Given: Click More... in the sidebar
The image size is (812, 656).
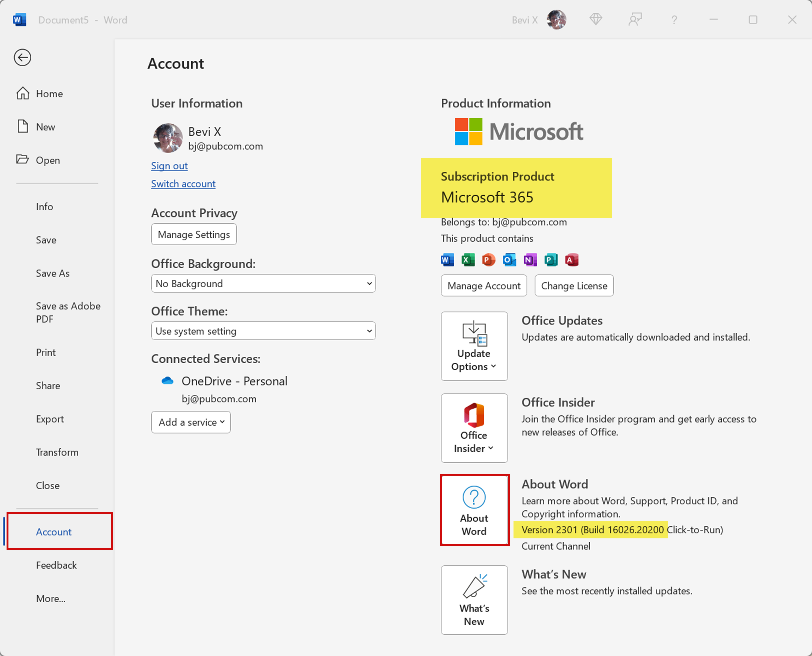Looking at the screenshot, I should click(x=51, y=599).
